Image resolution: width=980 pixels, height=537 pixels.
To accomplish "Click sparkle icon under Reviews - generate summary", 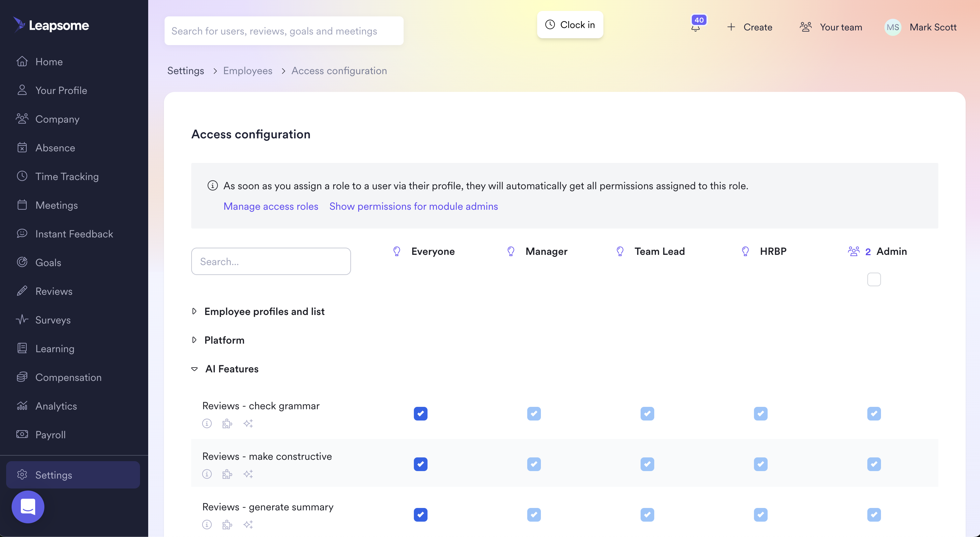I will tap(248, 524).
